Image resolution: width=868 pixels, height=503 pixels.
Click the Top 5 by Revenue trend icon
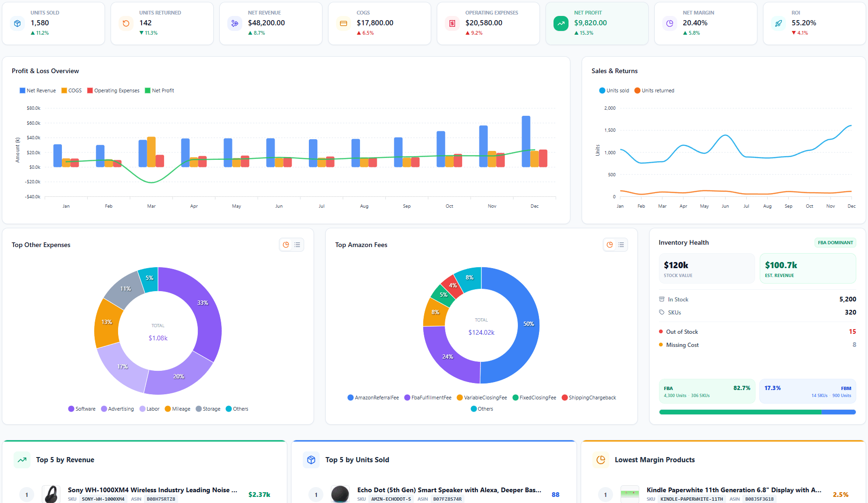22,460
